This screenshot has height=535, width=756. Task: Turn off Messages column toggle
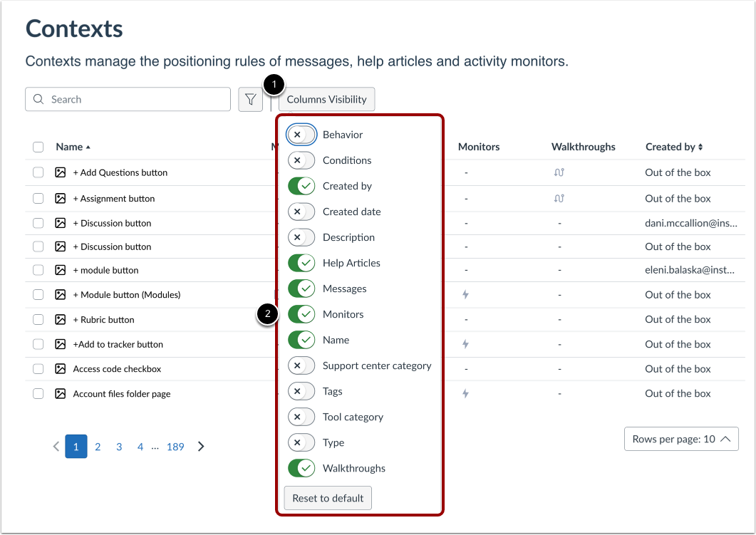(x=302, y=289)
